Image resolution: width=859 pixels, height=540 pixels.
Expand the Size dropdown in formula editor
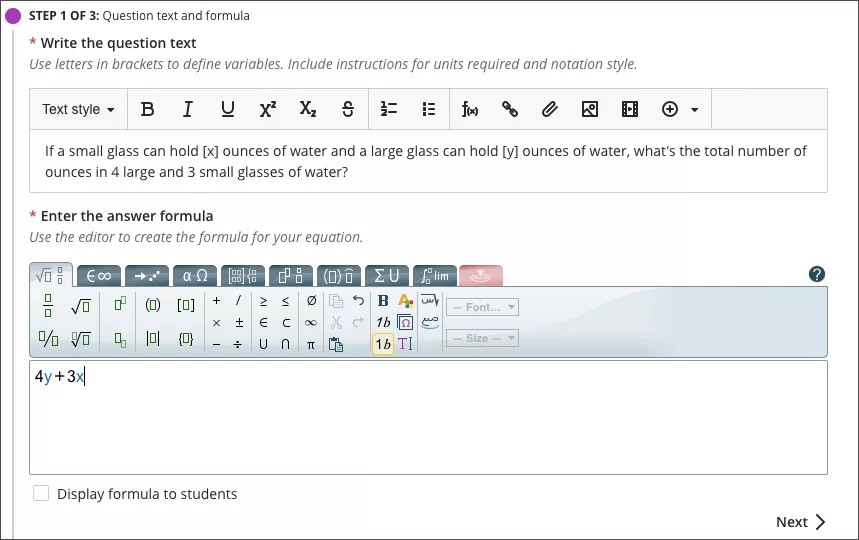pos(482,339)
